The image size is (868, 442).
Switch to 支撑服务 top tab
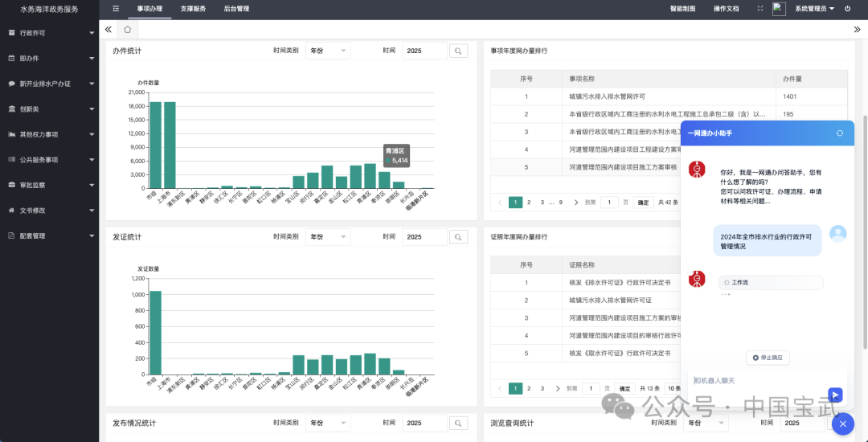pos(193,9)
